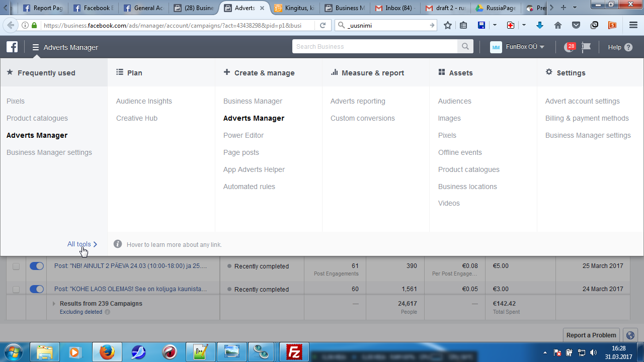Viewport: 644px width, 362px height.
Task: Open Billing & payment methods
Action: (x=587, y=118)
